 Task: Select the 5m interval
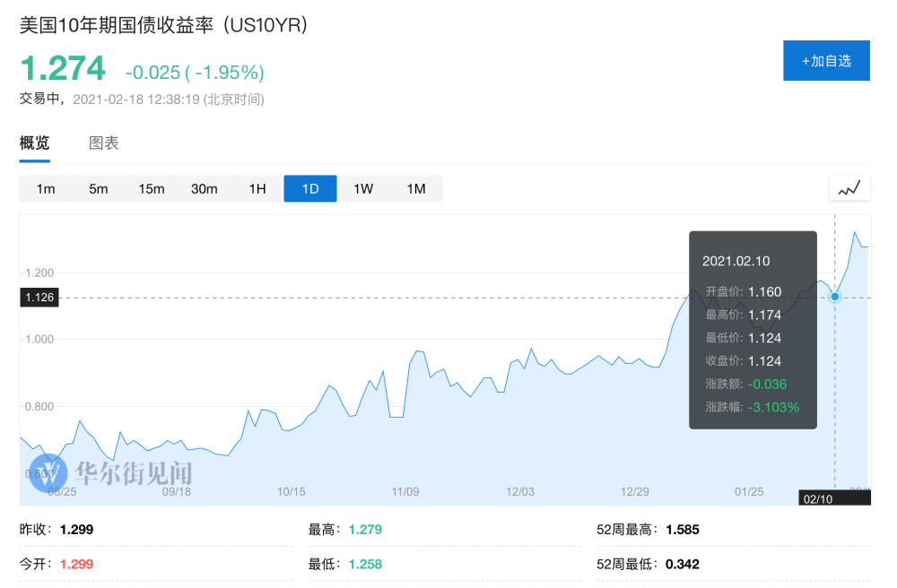[x=98, y=188]
